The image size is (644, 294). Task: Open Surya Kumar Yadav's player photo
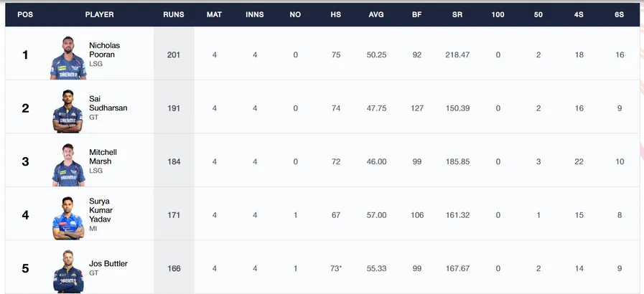(x=68, y=218)
